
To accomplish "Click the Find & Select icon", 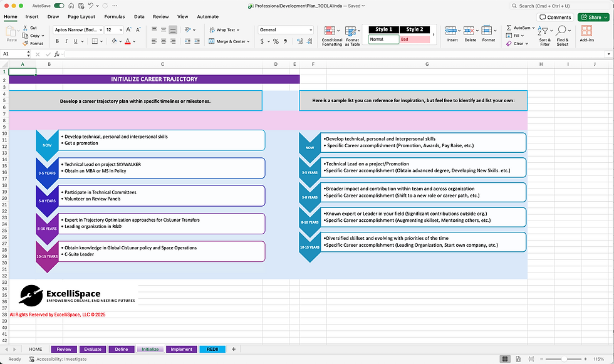I will click(563, 36).
